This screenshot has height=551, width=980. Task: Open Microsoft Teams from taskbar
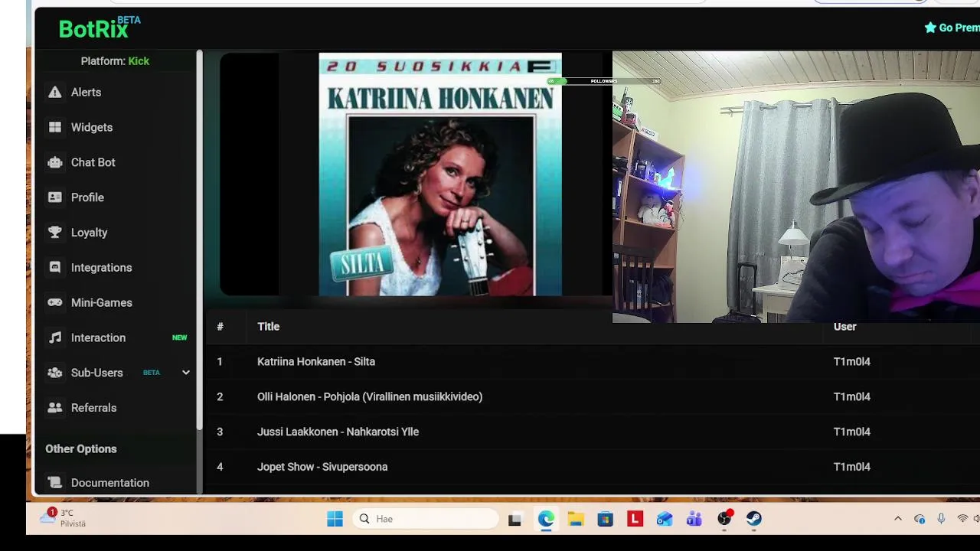694,519
